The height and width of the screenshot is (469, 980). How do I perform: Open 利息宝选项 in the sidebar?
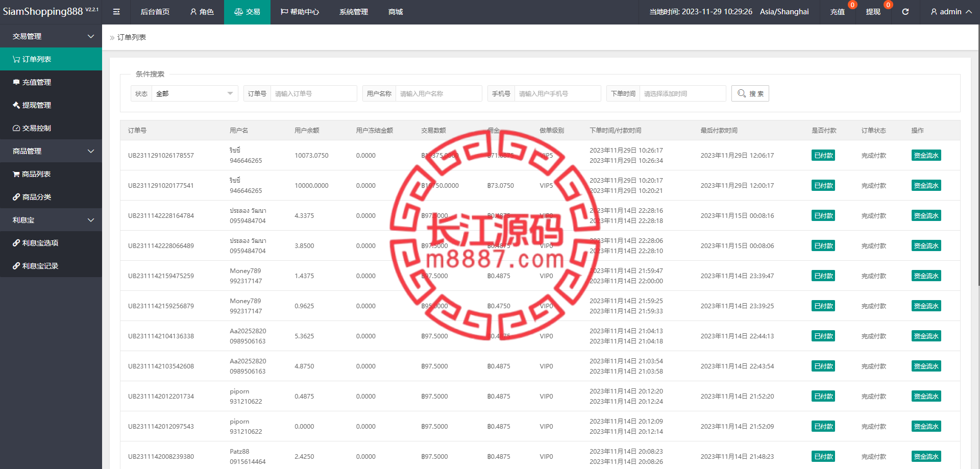(51, 243)
